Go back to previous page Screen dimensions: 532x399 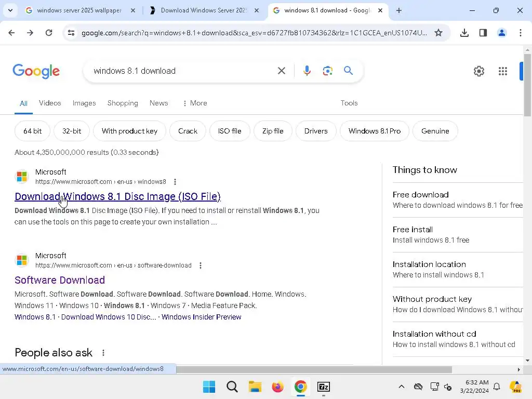pyautogui.click(x=11, y=33)
